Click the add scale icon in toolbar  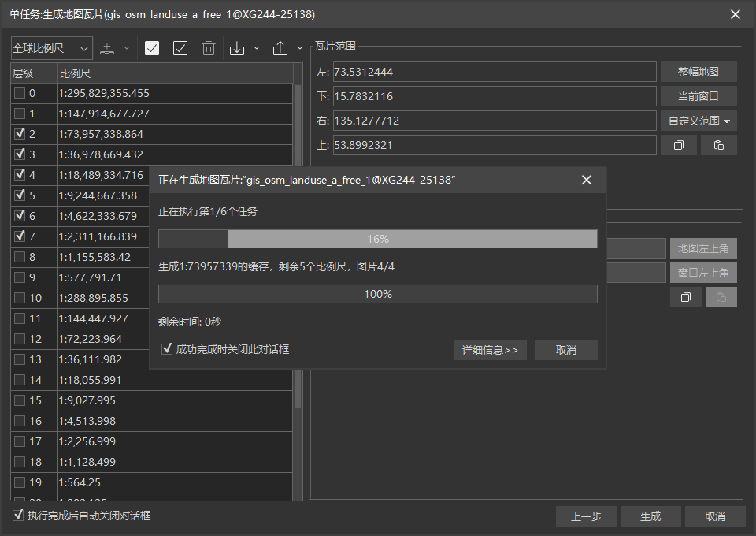pyautogui.click(x=108, y=48)
